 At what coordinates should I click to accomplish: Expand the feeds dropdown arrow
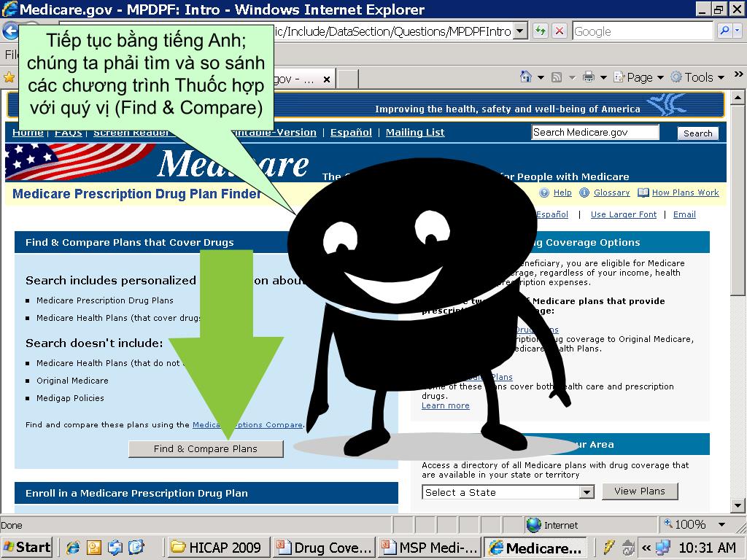point(572,77)
